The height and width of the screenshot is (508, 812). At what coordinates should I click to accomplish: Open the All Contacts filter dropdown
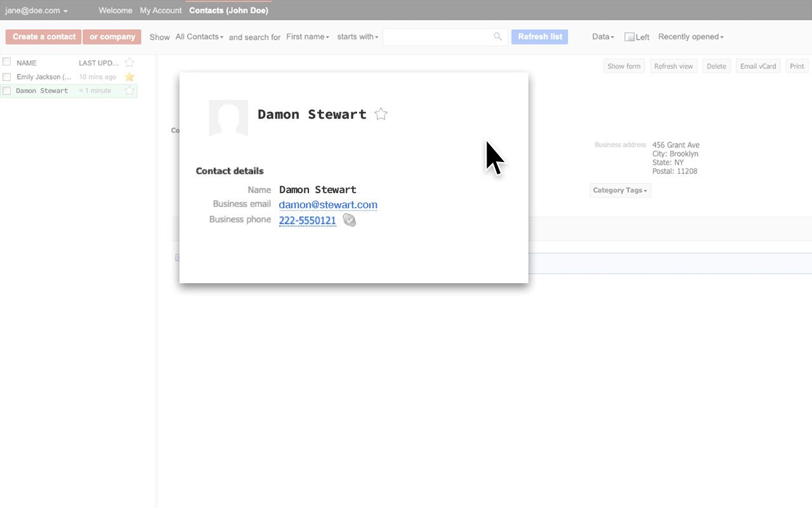click(x=199, y=37)
